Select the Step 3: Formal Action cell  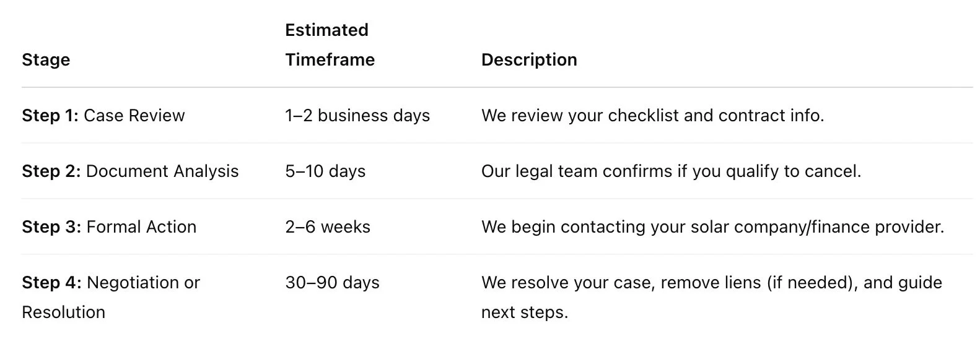point(109,227)
